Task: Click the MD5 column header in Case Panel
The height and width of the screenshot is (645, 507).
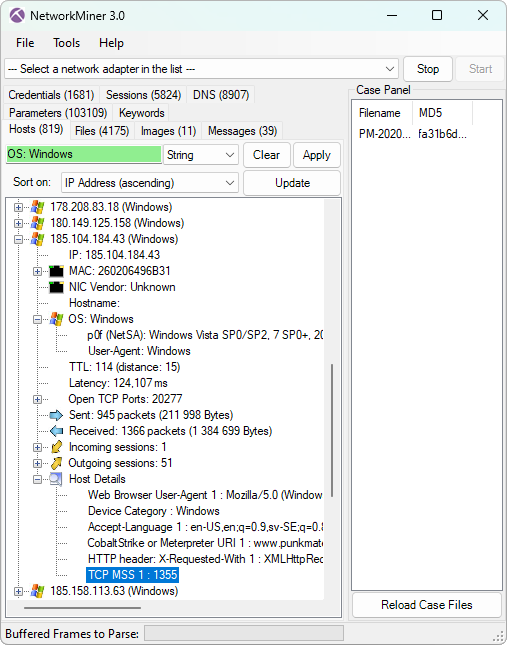Action: pos(442,113)
